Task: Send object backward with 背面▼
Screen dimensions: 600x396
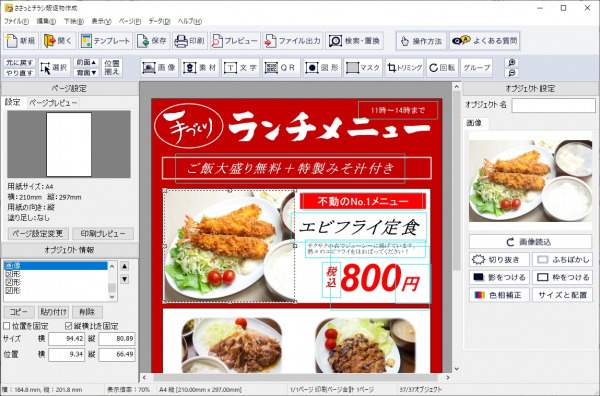Action: (86, 73)
